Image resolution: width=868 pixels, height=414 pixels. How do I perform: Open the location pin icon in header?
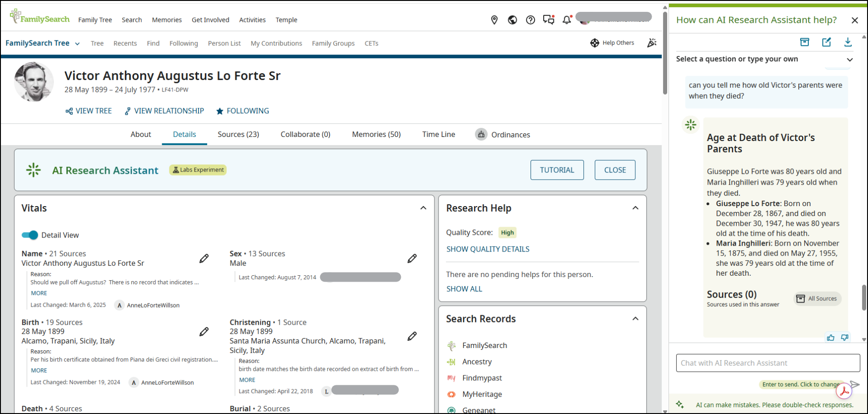point(494,20)
